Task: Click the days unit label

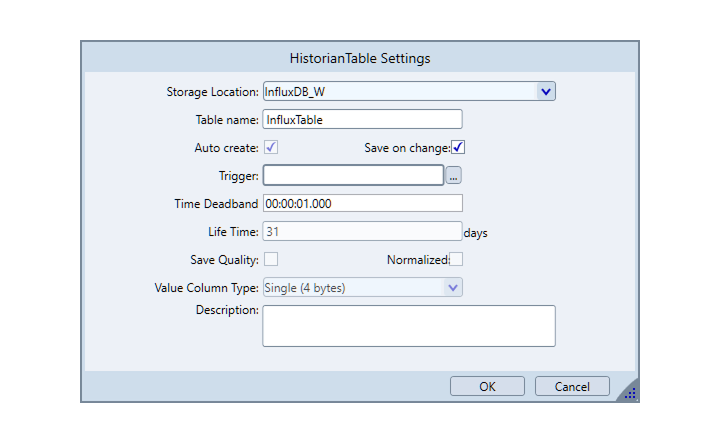Action: [475, 233]
